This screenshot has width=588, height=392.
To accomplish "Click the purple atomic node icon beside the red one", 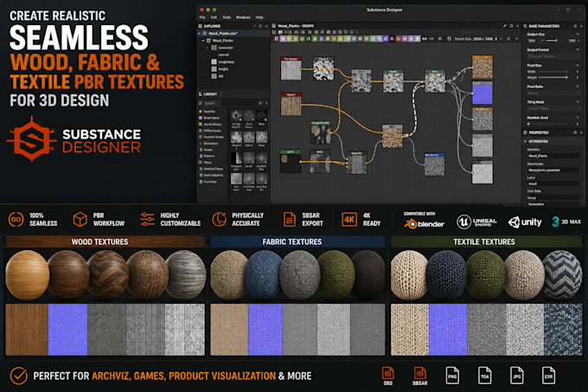I will coord(283,39).
